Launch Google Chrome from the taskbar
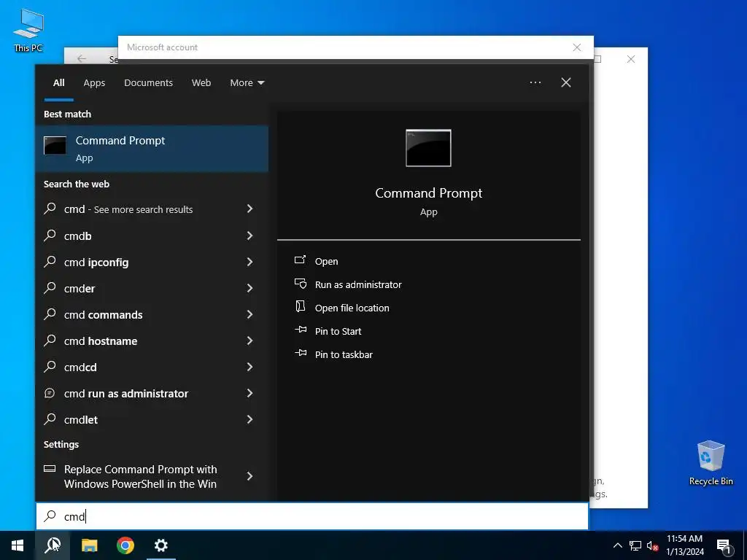 pos(125,545)
